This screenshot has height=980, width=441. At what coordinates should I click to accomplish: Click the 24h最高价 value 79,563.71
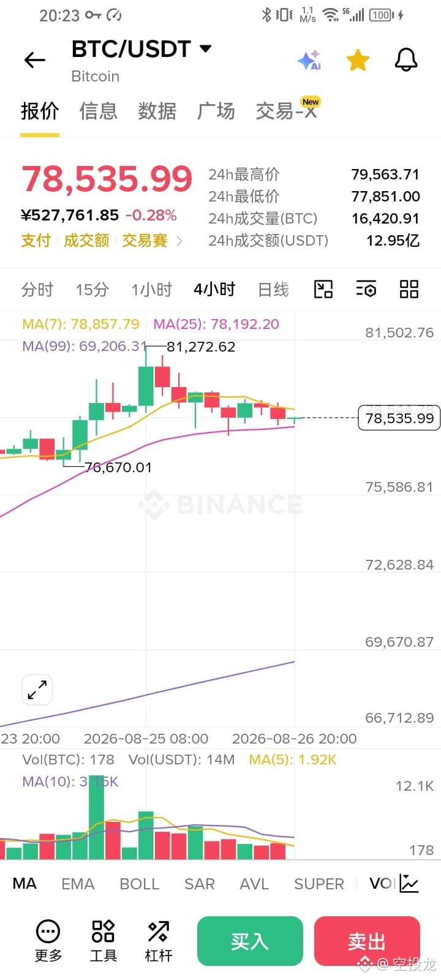coord(385,175)
